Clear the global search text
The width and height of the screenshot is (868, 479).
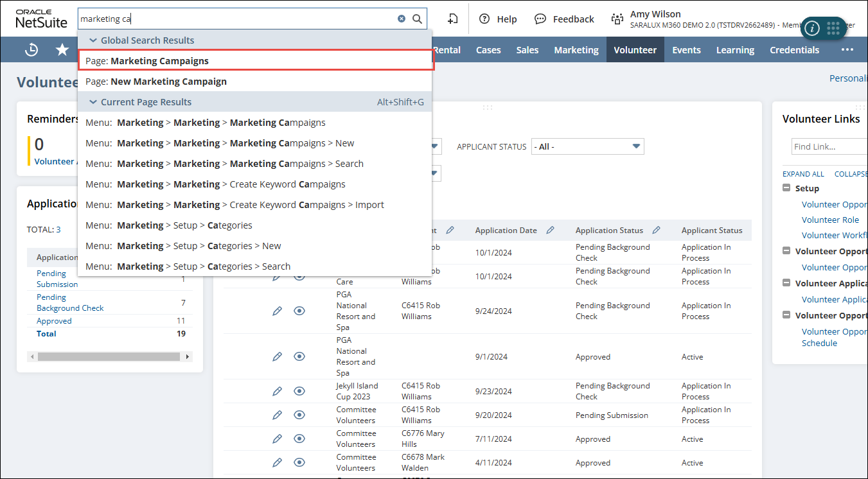[x=402, y=19]
